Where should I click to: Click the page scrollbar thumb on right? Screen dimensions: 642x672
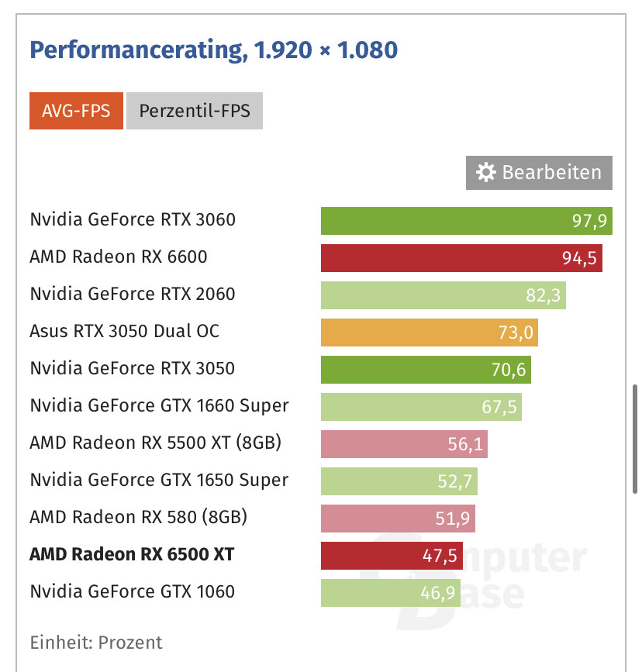[x=636, y=440]
